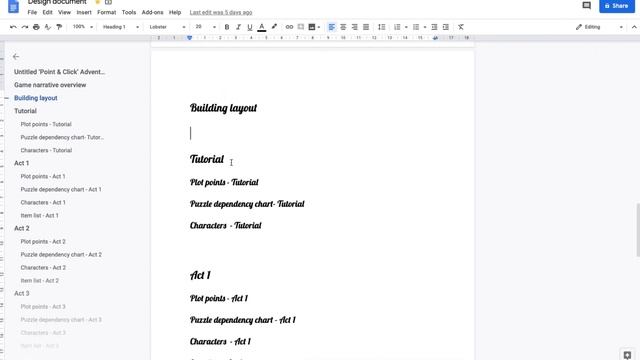
Task: Select 'Building layout' in the outline
Action: (x=36, y=98)
